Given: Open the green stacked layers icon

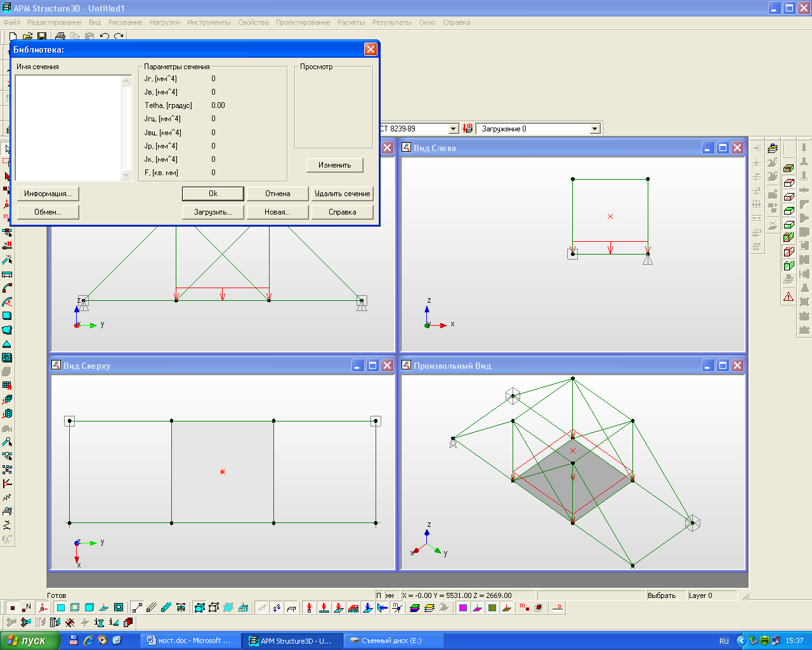Looking at the screenshot, I should point(415,607).
